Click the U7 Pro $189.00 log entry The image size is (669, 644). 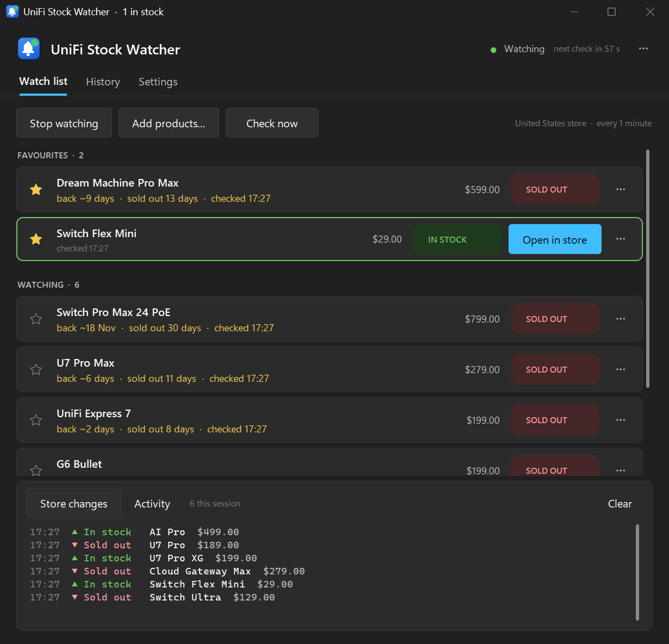pos(134,545)
